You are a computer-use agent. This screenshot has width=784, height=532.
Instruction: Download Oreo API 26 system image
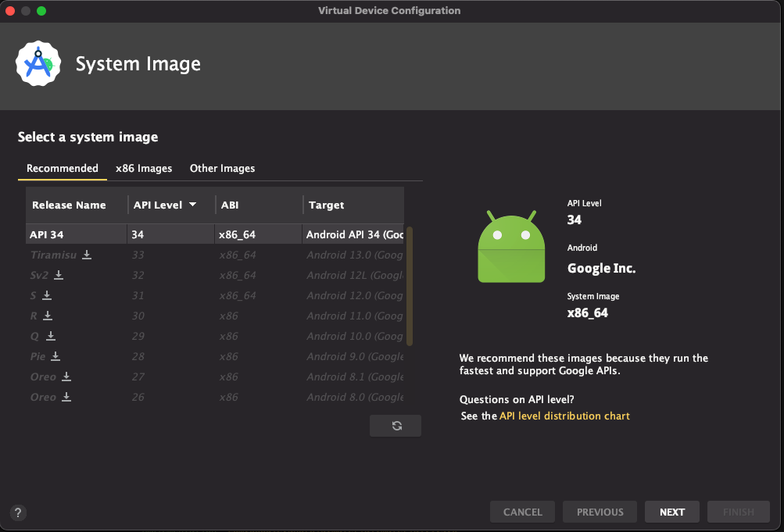[x=66, y=397]
